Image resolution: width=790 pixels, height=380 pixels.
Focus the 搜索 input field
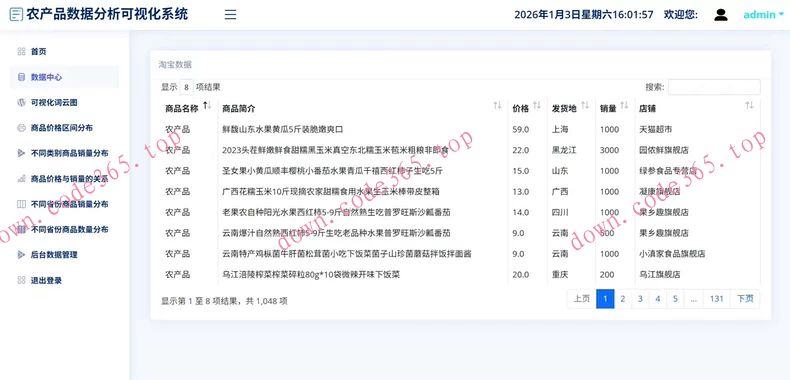click(714, 87)
